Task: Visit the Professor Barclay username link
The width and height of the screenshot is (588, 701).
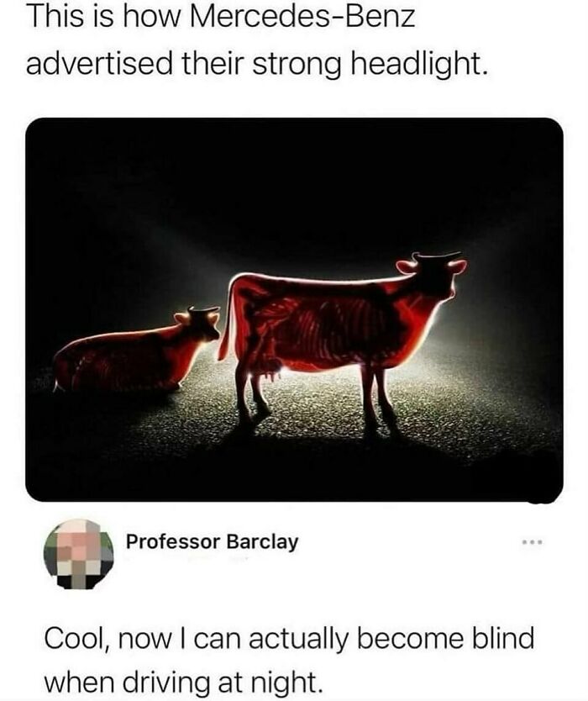Action: (x=212, y=542)
